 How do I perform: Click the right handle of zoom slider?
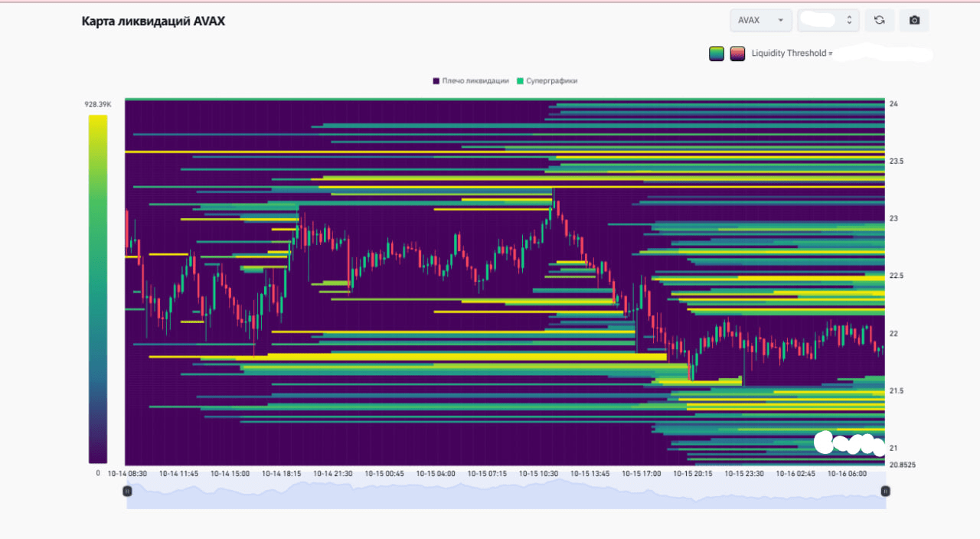click(885, 491)
